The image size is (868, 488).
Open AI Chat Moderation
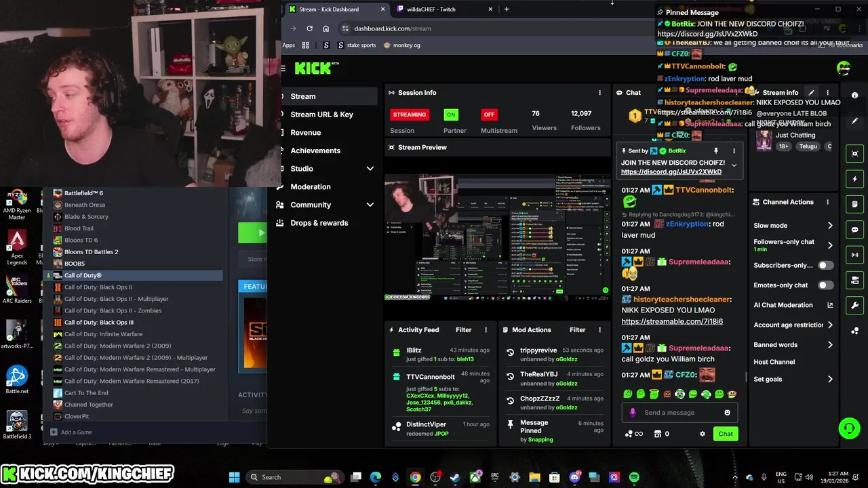click(x=793, y=305)
